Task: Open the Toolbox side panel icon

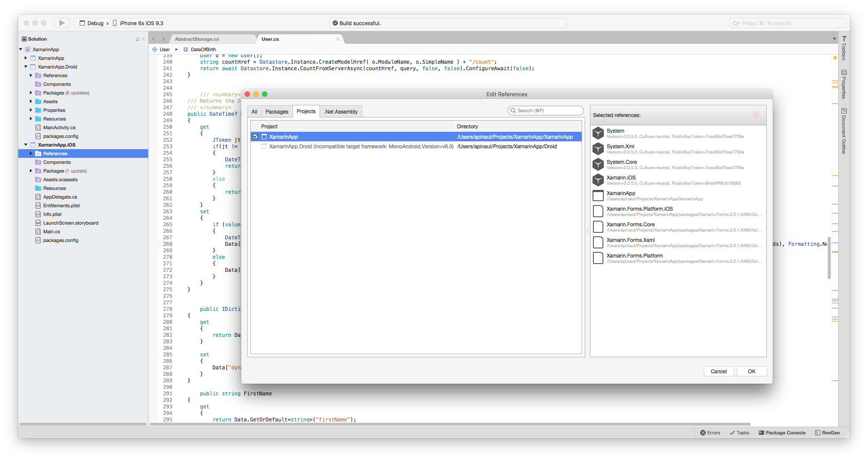Action: (x=844, y=48)
